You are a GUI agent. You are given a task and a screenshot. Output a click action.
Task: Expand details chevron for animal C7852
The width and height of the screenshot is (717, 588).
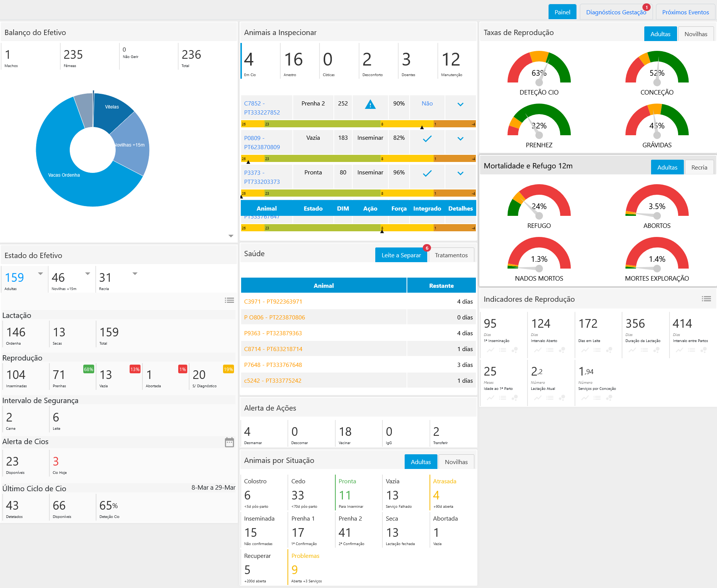pos(460,104)
